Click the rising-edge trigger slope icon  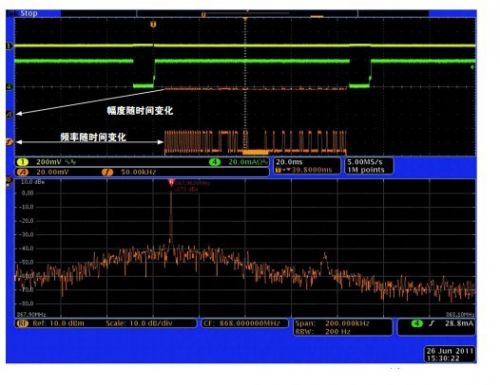pyautogui.click(x=432, y=323)
